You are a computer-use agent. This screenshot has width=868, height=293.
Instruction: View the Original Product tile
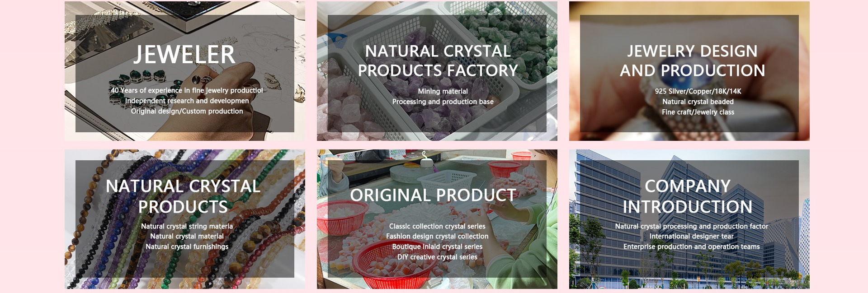(x=437, y=219)
